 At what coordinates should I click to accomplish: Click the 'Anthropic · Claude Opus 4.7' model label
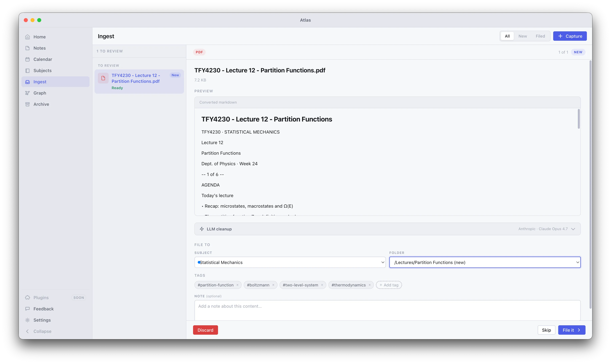[x=543, y=229]
